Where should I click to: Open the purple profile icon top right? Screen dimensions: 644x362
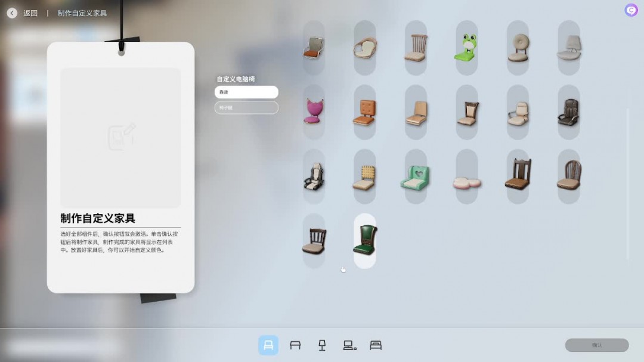(x=631, y=10)
